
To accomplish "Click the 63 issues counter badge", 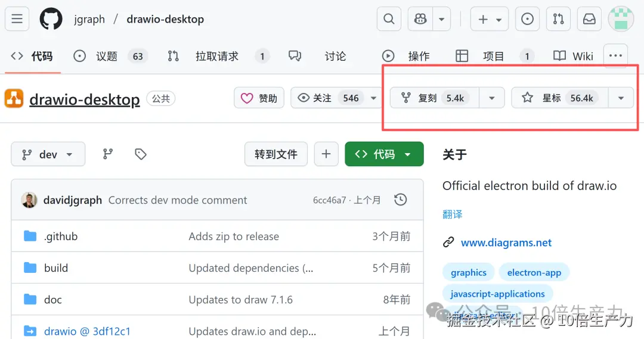I will pos(138,56).
